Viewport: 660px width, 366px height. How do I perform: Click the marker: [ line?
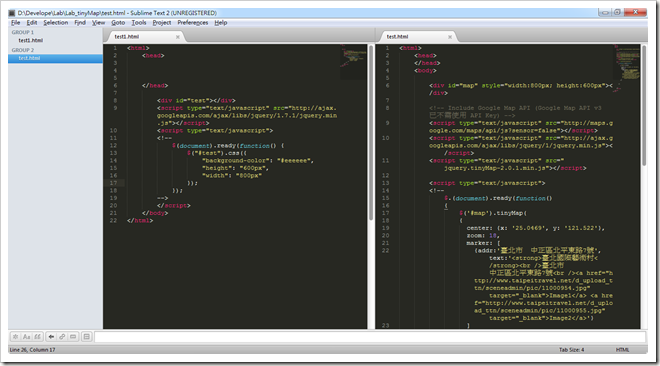[x=483, y=243]
